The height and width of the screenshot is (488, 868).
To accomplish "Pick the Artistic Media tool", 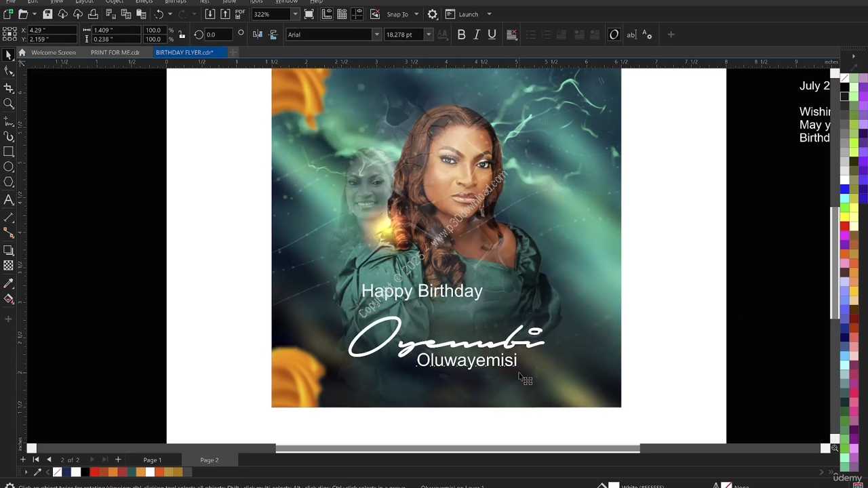I will point(8,137).
